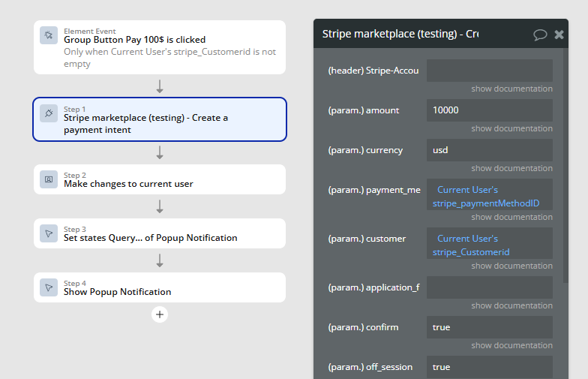Image resolution: width=588 pixels, height=379 pixels.
Task: Edit customer expression Current User's stripe_Customerid
Action: coord(489,243)
